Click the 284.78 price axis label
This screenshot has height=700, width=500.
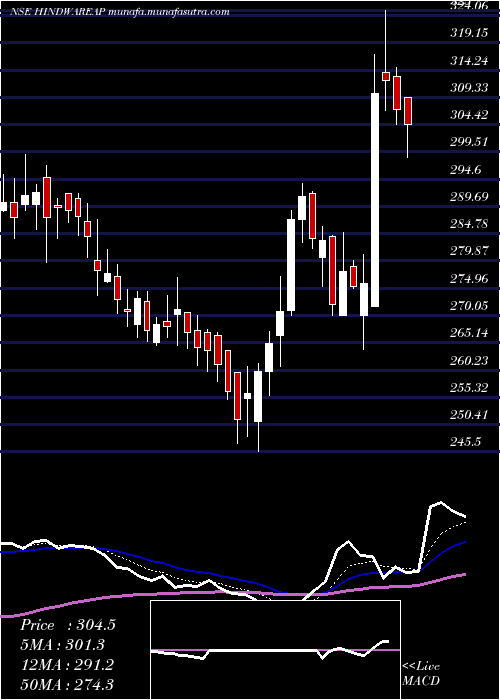[x=469, y=224]
